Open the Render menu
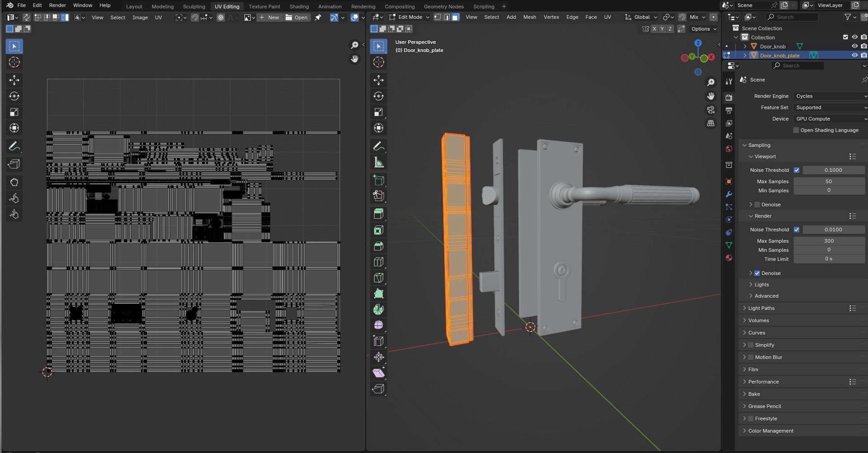This screenshot has width=868, height=453. pyautogui.click(x=57, y=5)
